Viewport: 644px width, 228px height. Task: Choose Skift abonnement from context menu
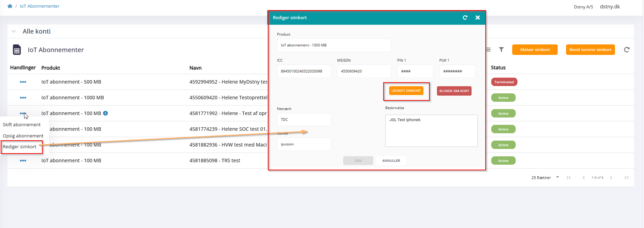[x=22, y=124]
